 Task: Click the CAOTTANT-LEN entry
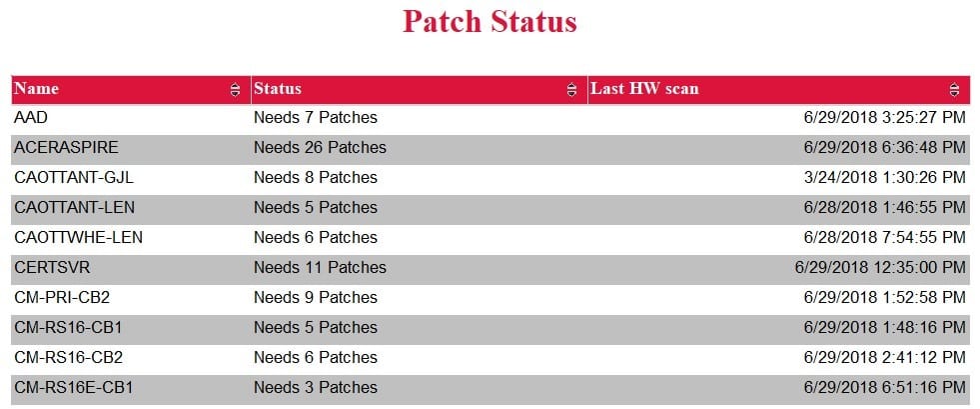click(x=74, y=208)
